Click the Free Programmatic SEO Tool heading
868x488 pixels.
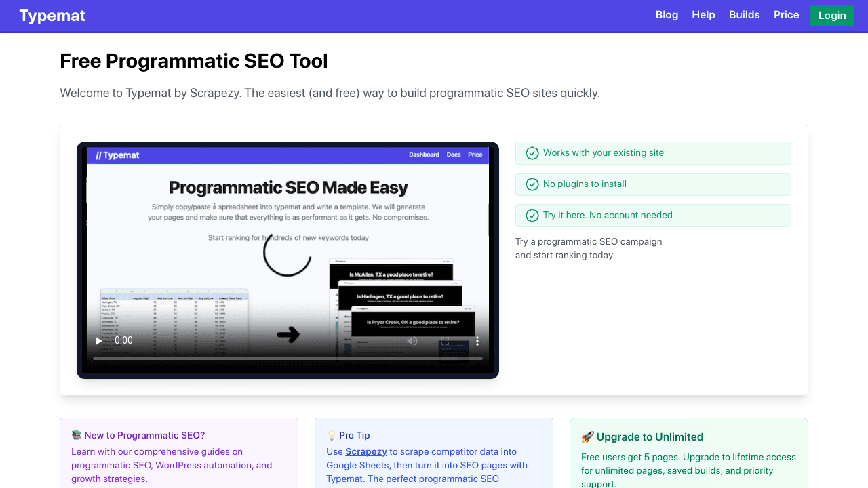194,61
